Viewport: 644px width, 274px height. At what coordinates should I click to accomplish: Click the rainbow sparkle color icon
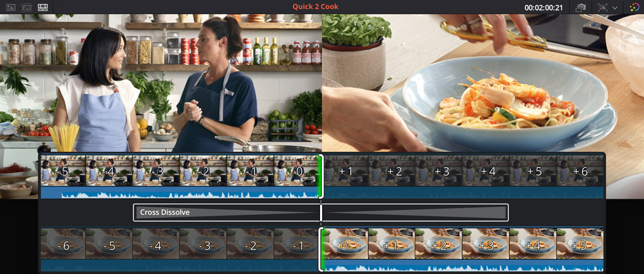(634, 7)
